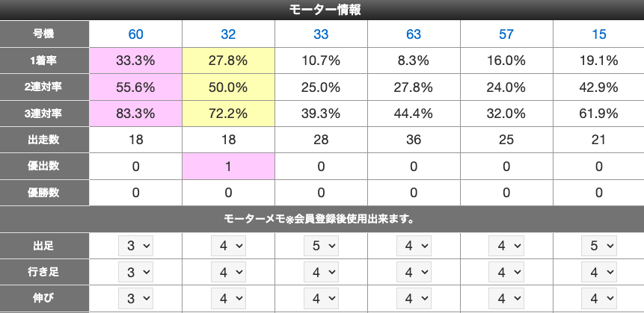The height and width of the screenshot is (313, 644).
Task: Open motor number 15 link
Action: (598, 34)
